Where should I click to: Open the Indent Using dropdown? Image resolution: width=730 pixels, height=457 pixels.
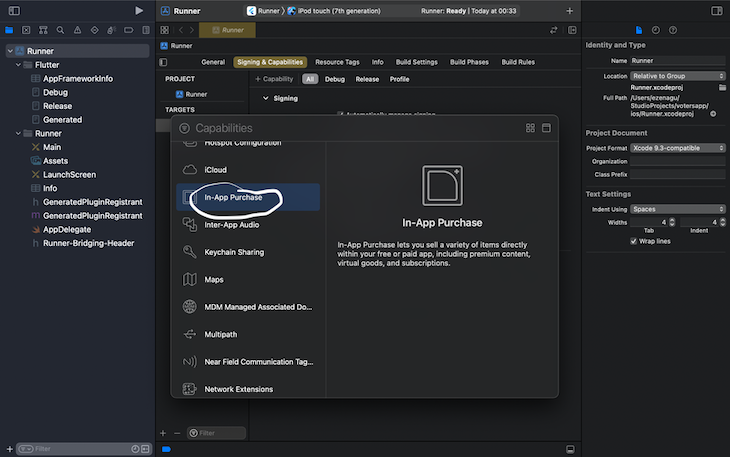click(678, 209)
